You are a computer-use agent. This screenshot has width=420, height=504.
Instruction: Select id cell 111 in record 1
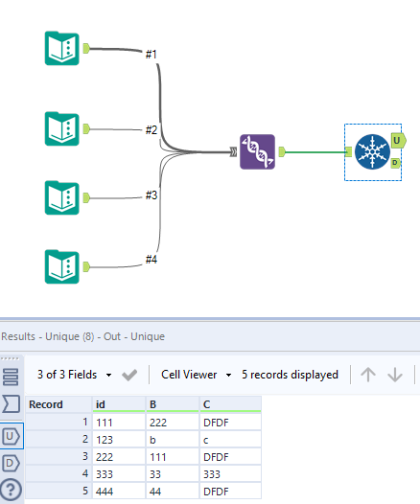(x=119, y=422)
